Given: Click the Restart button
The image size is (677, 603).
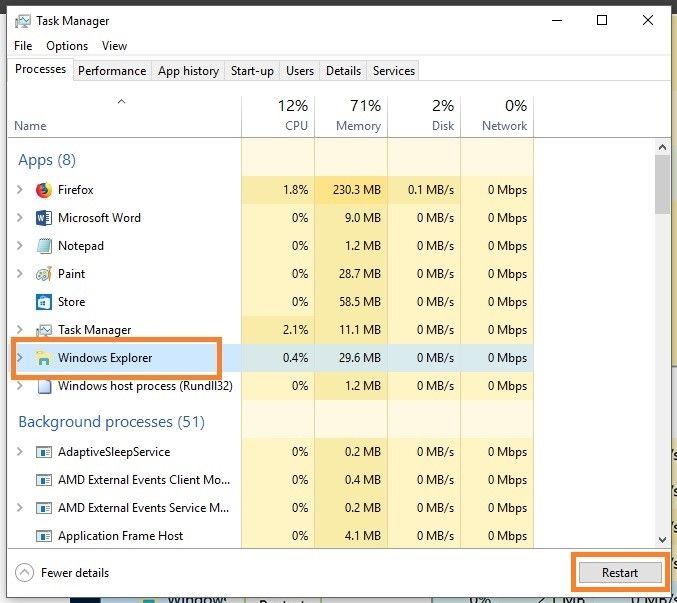Looking at the screenshot, I should [x=620, y=572].
